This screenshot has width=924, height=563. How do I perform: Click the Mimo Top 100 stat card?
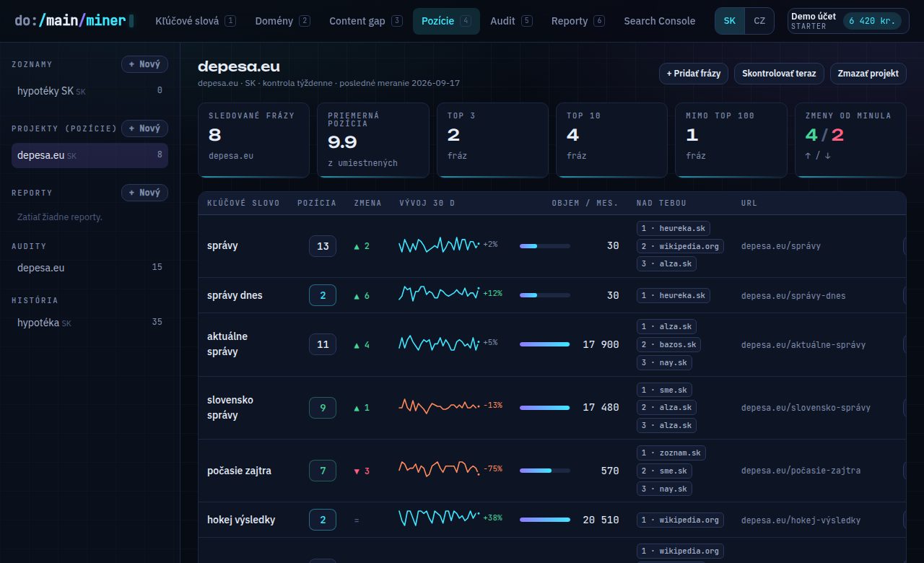coord(731,139)
